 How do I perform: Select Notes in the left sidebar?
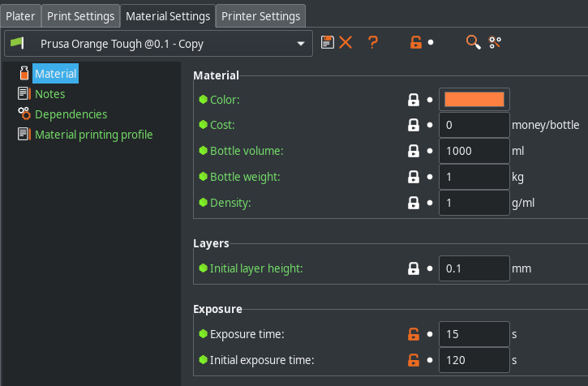point(49,94)
